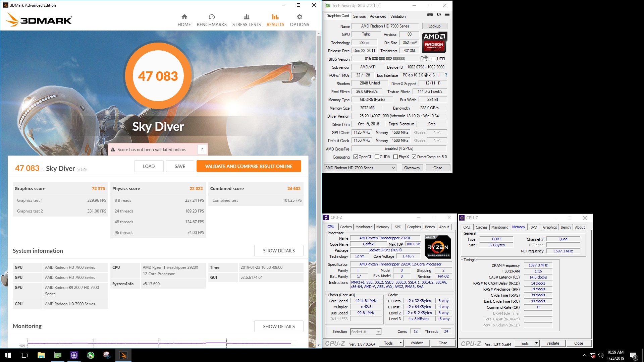Toggle the OpenCL checkbox in GPU-Z
This screenshot has height=362, width=644.
pyautogui.click(x=356, y=157)
